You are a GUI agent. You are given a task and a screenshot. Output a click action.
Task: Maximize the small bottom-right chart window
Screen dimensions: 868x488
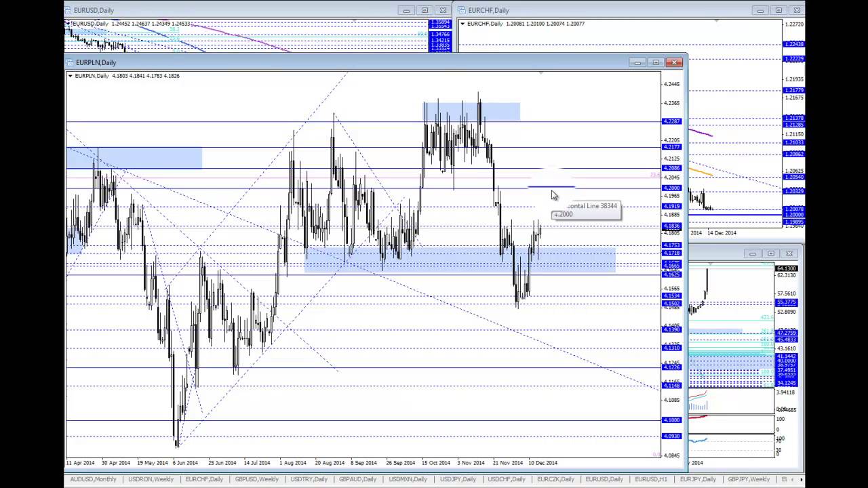click(x=771, y=253)
